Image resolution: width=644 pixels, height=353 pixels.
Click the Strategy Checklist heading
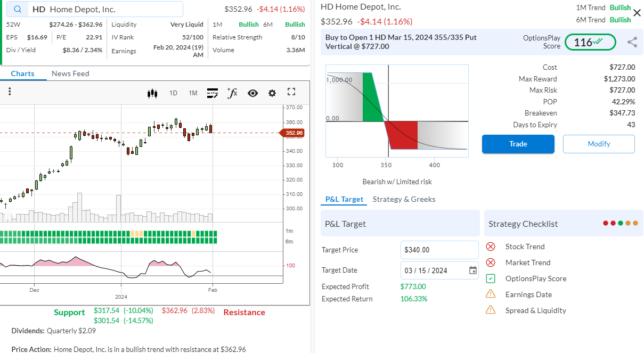point(523,224)
